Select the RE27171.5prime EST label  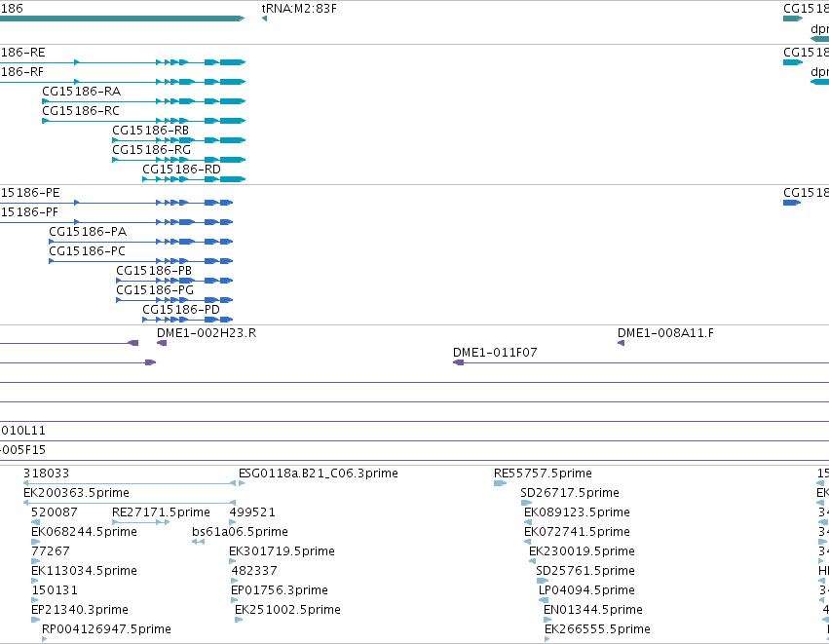tap(162, 512)
